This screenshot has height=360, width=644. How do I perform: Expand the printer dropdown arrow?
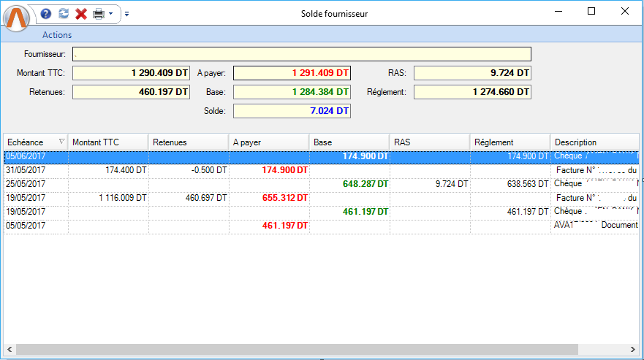click(110, 14)
